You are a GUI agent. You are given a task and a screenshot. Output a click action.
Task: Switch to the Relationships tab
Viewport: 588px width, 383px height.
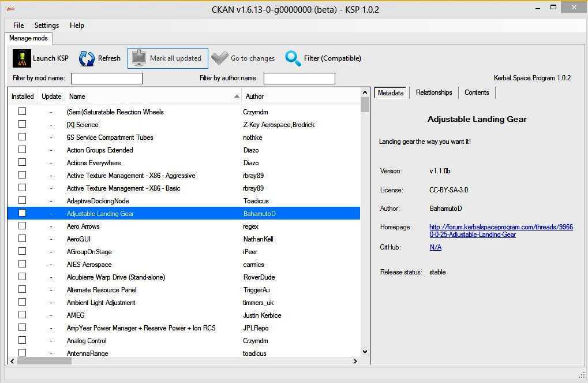pyautogui.click(x=434, y=92)
